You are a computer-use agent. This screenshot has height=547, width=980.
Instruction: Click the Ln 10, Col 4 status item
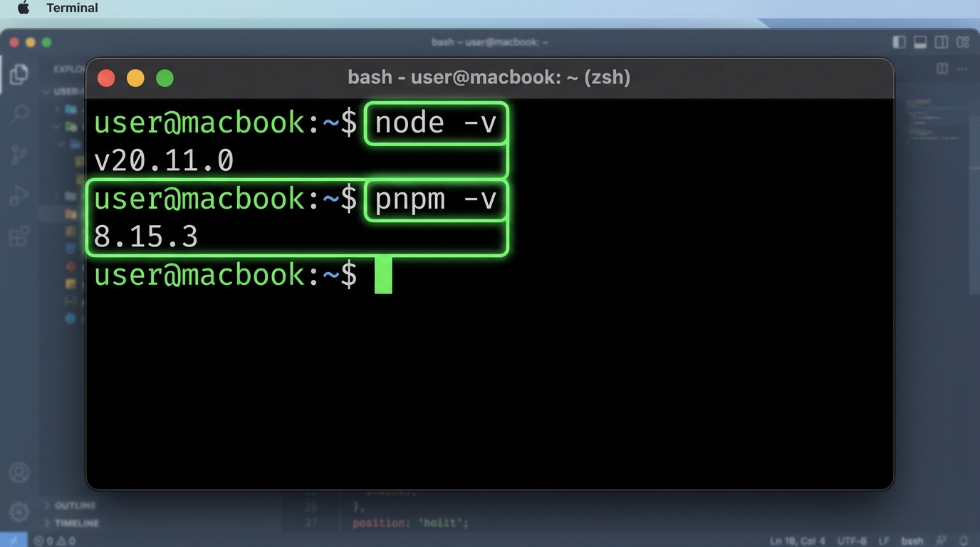coord(798,541)
